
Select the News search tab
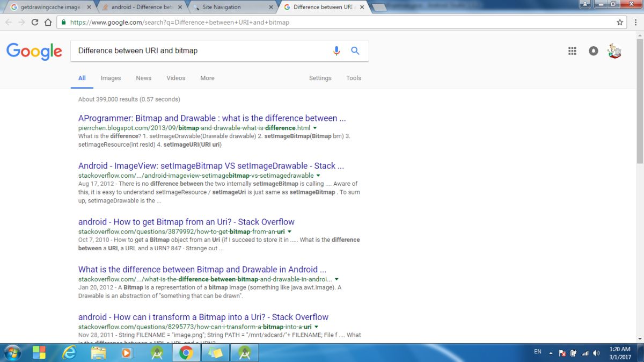coord(143,78)
